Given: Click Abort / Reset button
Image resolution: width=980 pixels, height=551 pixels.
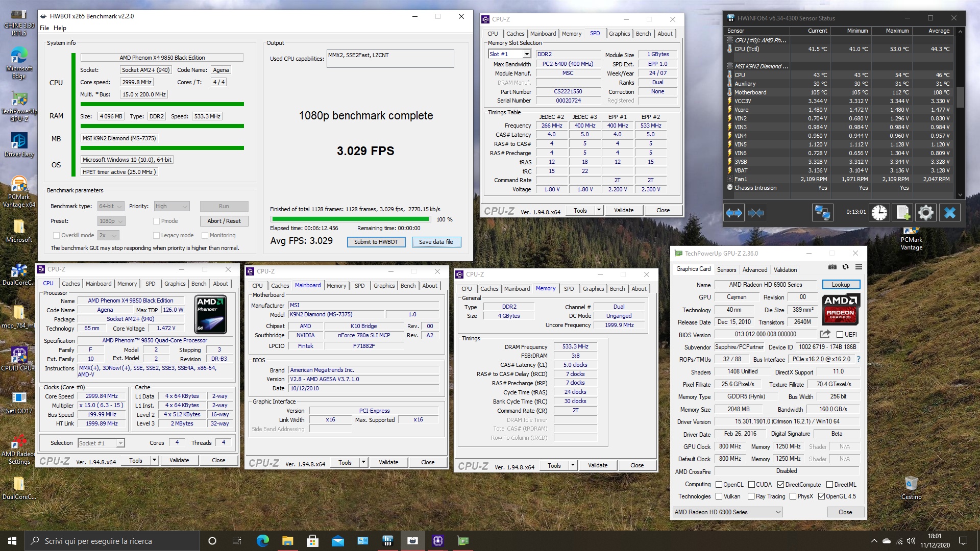Looking at the screenshot, I should point(224,221).
